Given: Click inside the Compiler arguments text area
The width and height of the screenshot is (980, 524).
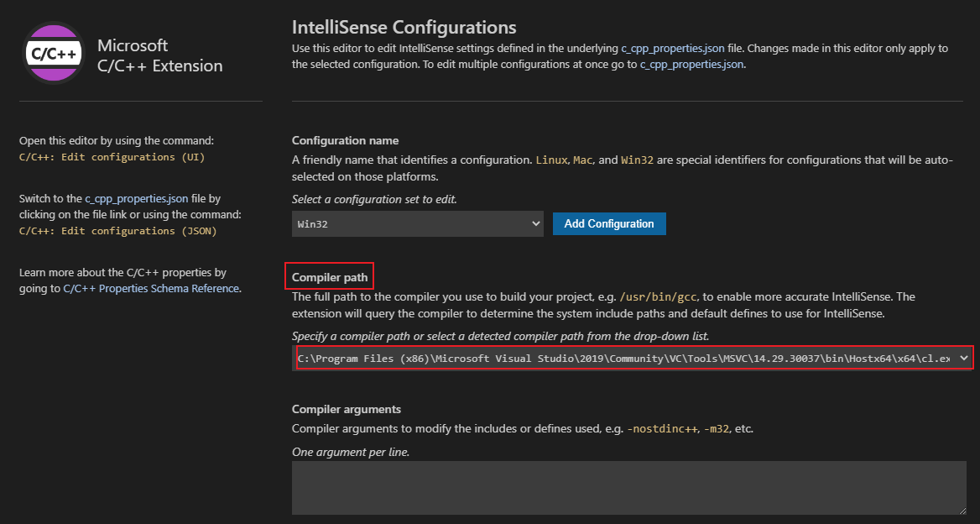Looking at the screenshot, I should pos(629,489).
